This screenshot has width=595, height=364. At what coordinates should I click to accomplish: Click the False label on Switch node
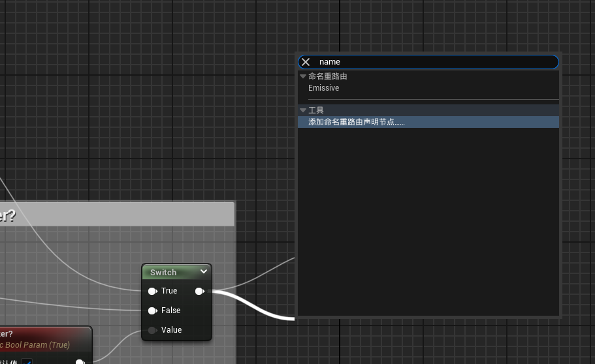pyautogui.click(x=170, y=311)
